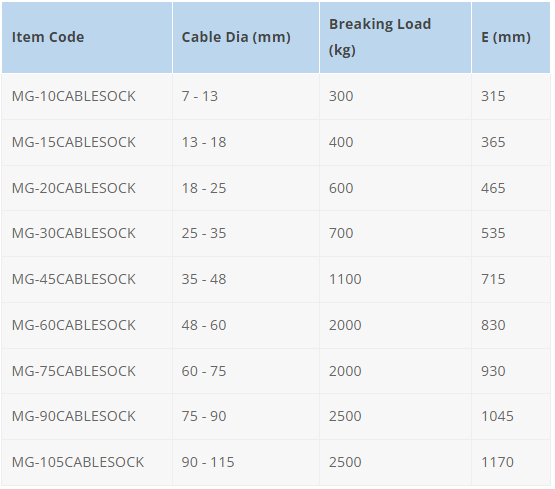
Task: Select the MG-105CABLESOCK item code cell
Action: (x=87, y=462)
